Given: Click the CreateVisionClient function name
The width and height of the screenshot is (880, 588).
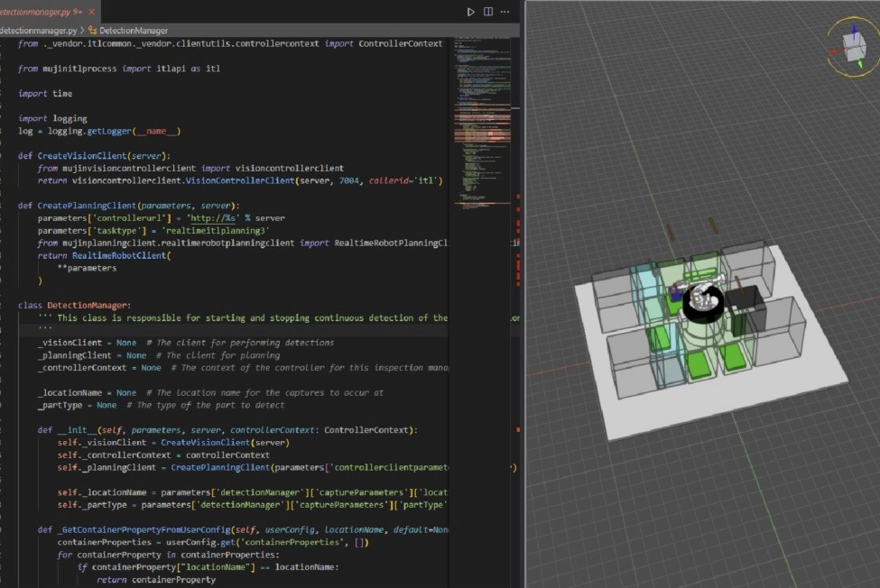Looking at the screenshot, I should (x=83, y=155).
